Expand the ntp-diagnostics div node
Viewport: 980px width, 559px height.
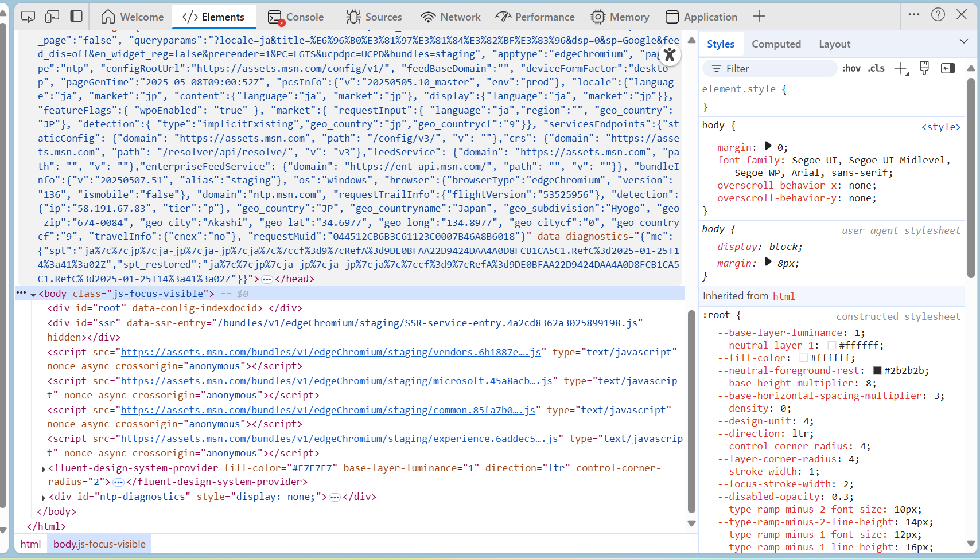click(44, 498)
